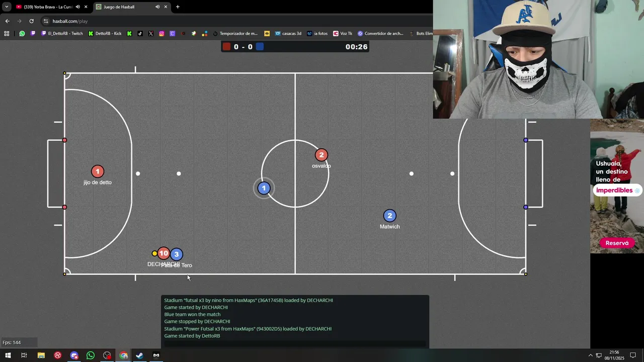Focus the chat input field below messages
Screen dimensions: 644x362
point(295,344)
